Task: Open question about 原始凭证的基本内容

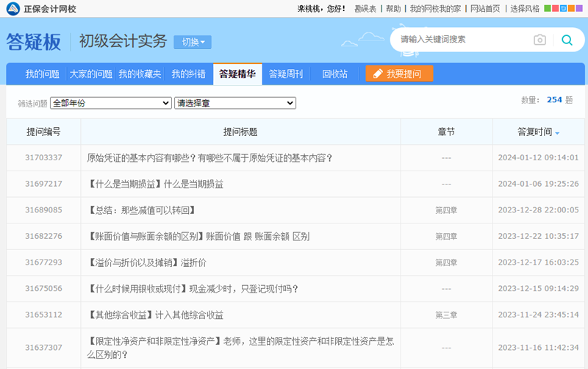Action: [x=209, y=157]
